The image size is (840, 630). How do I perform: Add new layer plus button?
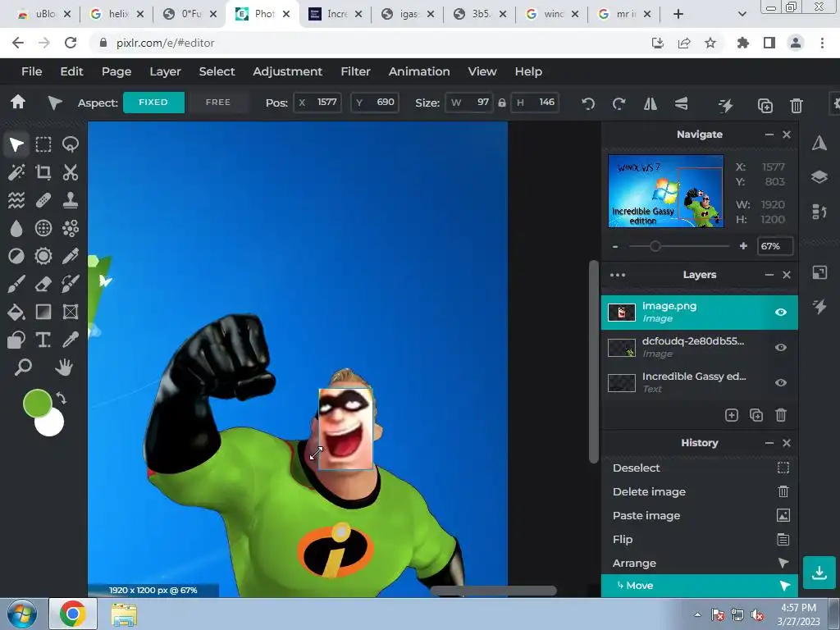[x=732, y=415]
